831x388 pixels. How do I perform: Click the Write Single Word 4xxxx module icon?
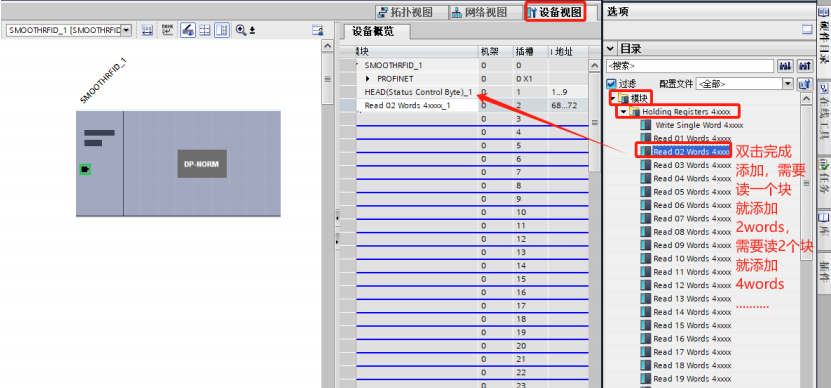(646, 125)
